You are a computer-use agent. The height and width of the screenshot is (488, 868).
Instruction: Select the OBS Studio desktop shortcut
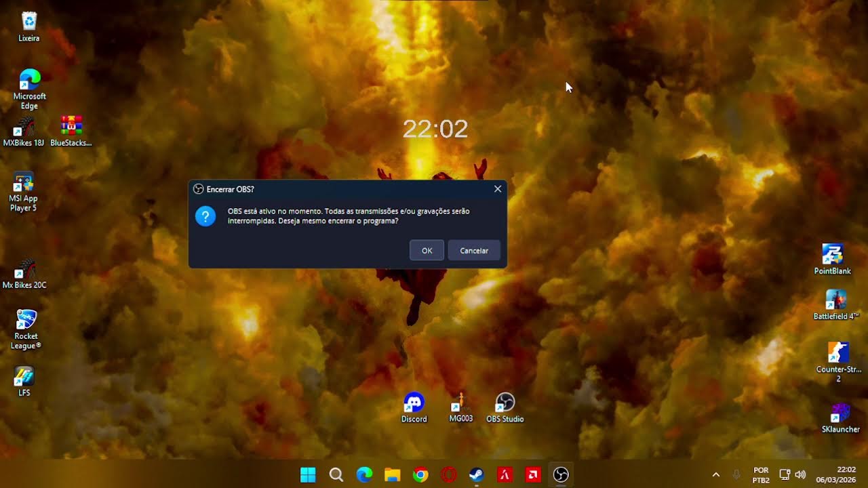click(505, 408)
